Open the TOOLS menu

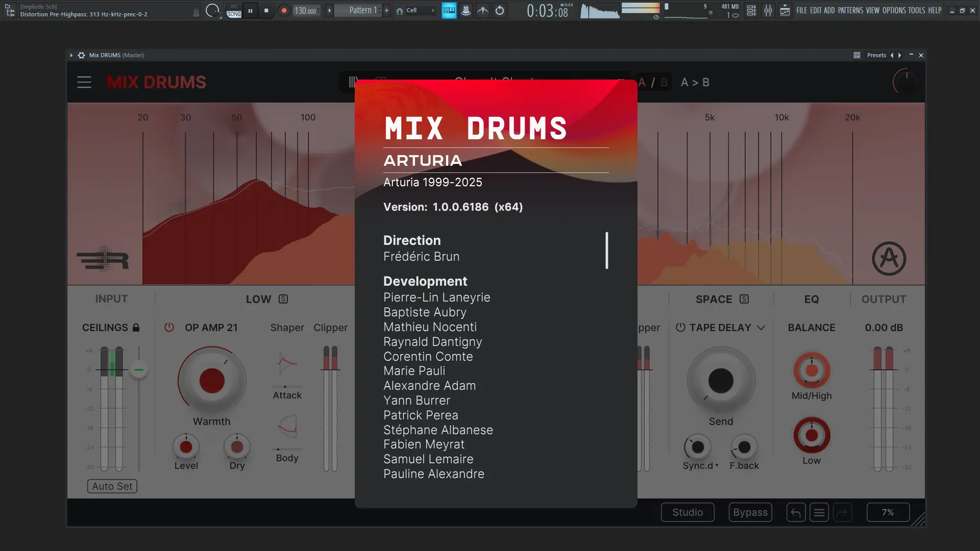916,10
